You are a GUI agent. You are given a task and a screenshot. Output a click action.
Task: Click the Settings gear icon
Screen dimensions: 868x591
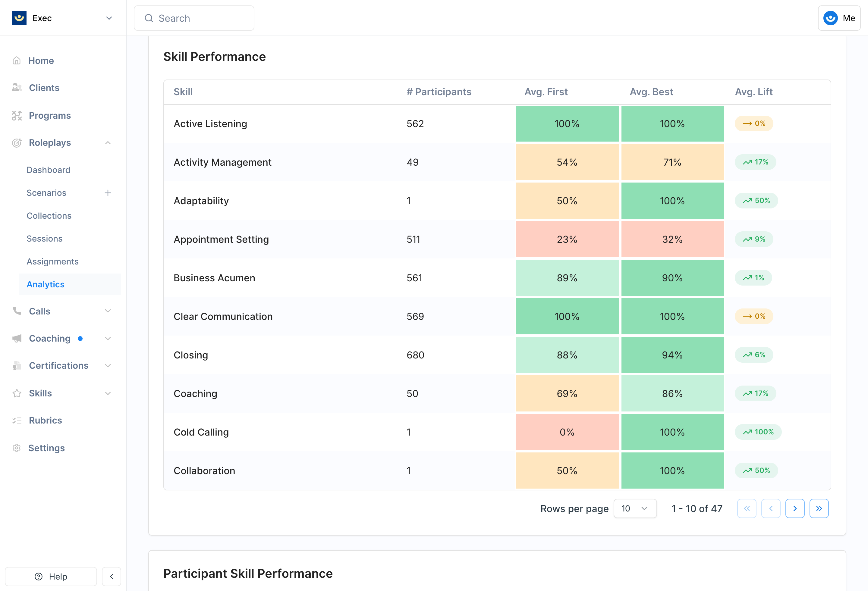click(17, 448)
